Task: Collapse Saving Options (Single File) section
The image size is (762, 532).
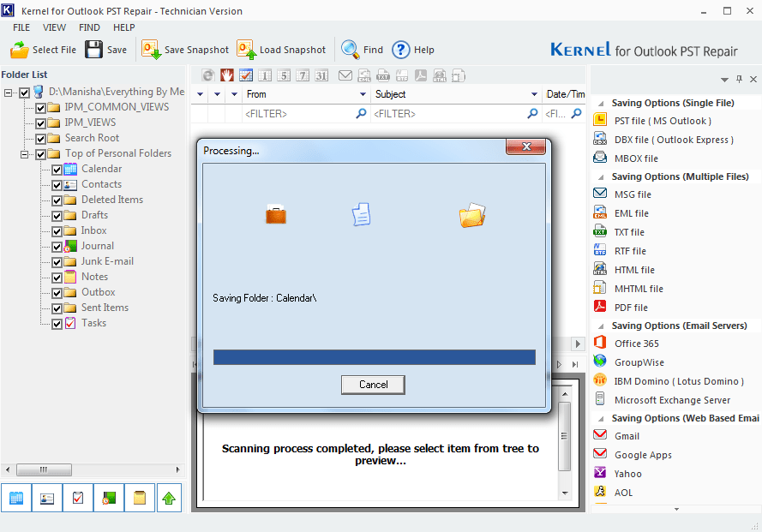Action: [x=601, y=104]
